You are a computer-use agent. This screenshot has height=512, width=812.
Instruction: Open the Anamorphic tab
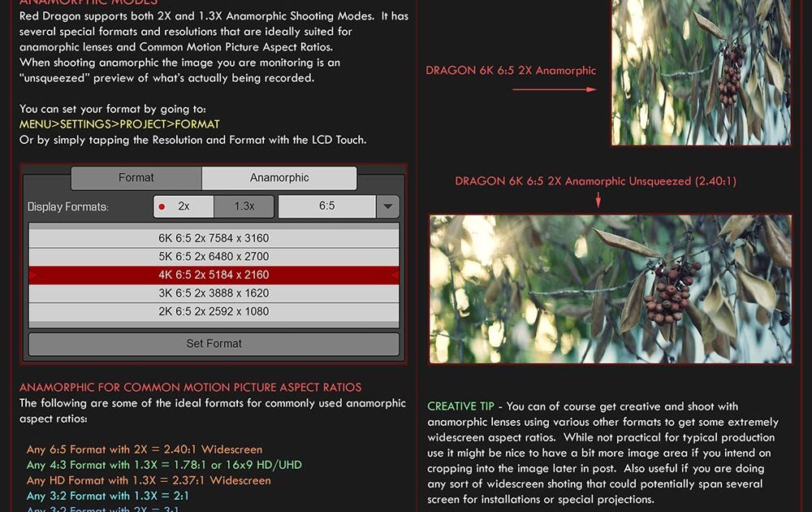[279, 178]
